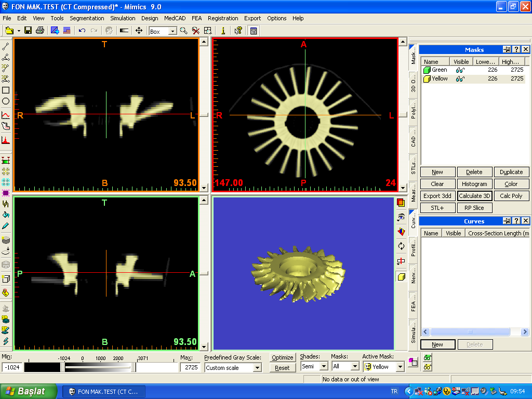Click the Save project icon
532x399 pixels.
[x=28, y=31]
